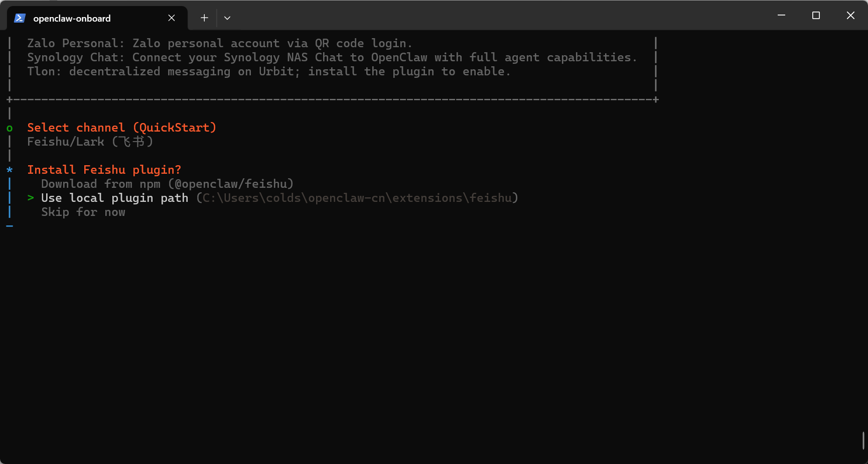The height and width of the screenshot is (464, 868).
Task: Close the terminal window
Action: [850, 16]
